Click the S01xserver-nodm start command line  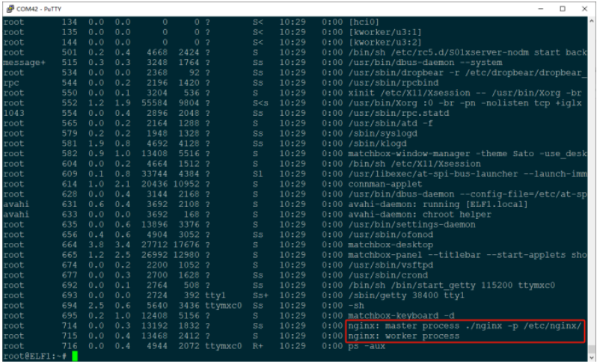pyautogui.click(x=468, y=52)
